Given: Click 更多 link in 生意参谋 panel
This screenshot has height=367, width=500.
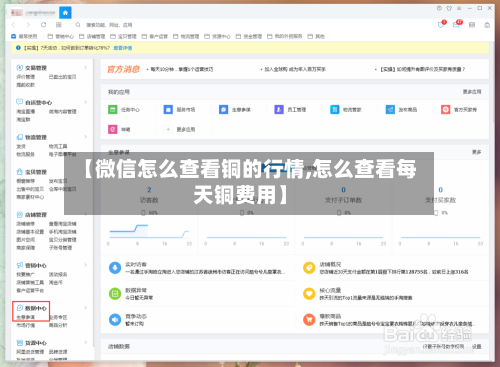Looking at the screenshot, I should click(x=477, y=152).
